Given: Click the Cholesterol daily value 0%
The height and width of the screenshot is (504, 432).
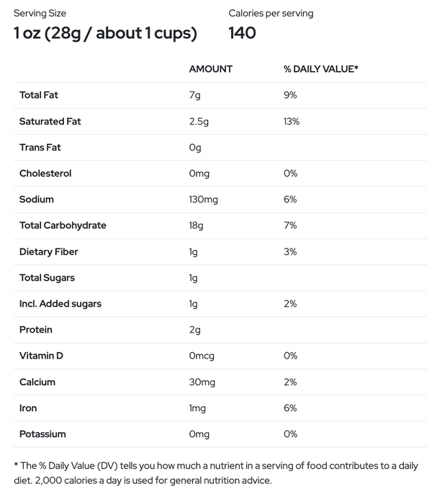Looking at the screenshot, I should tap(290, 174).
